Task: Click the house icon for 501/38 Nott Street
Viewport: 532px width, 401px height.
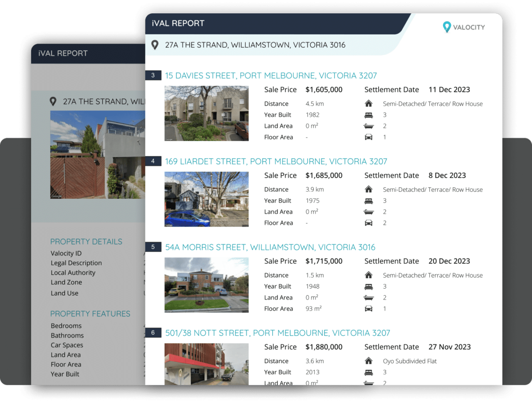Action: click(368, 361)
